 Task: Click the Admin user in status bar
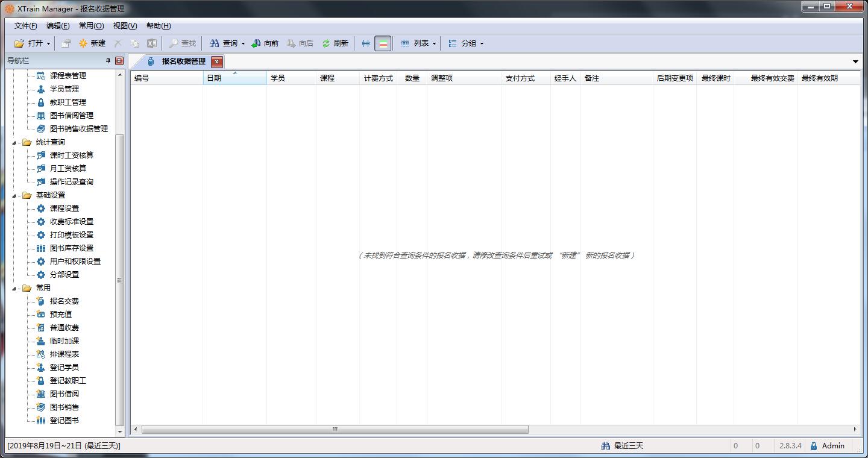pyautogui.click(x=827, y=446)
